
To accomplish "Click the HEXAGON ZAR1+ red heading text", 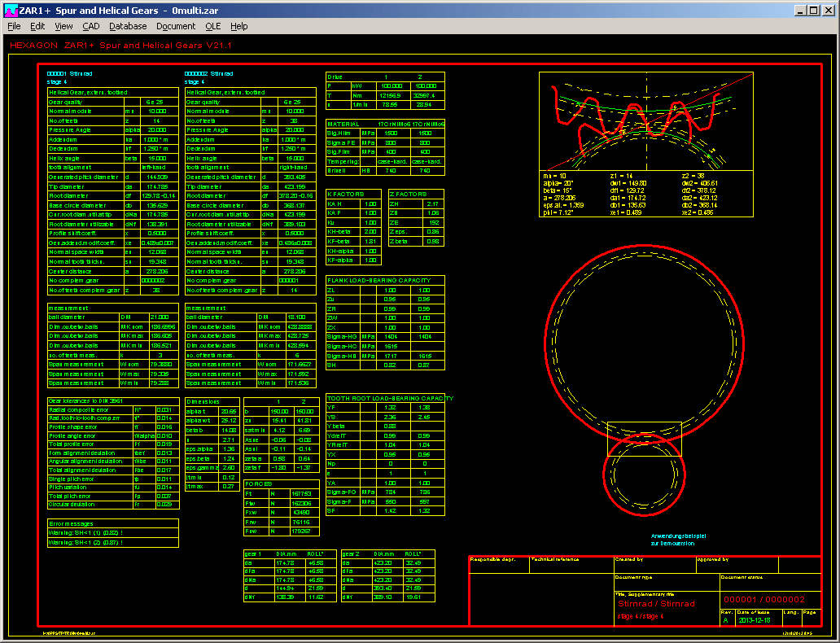I will pos(120,46).
